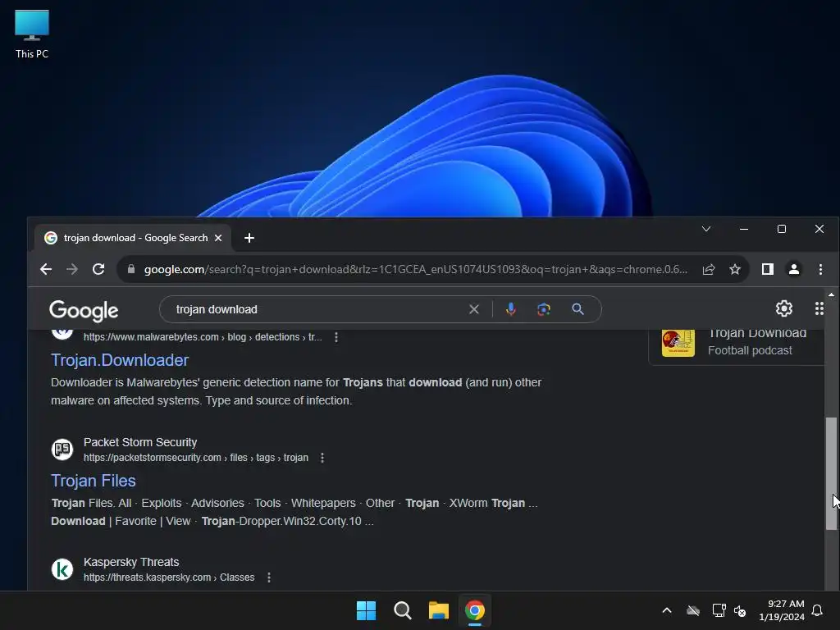Start voice search with microphone
The image size is (840, 630).
tap(510, 309)
